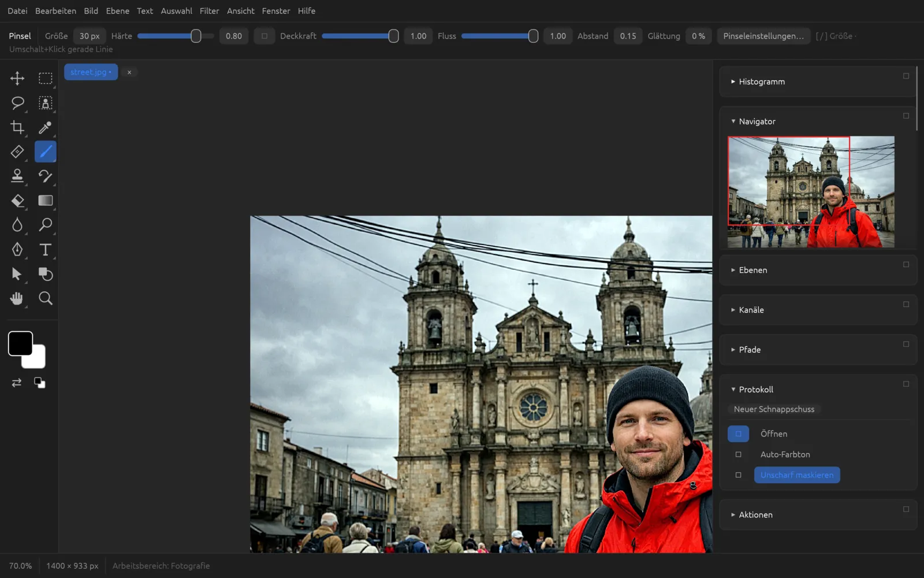Select the Shape tool

45,274
